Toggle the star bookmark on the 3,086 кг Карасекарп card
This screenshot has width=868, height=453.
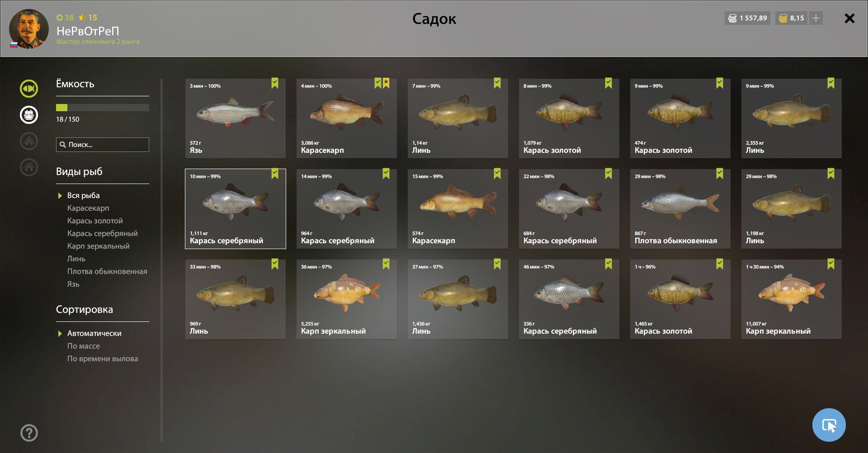tap(386, 83)
